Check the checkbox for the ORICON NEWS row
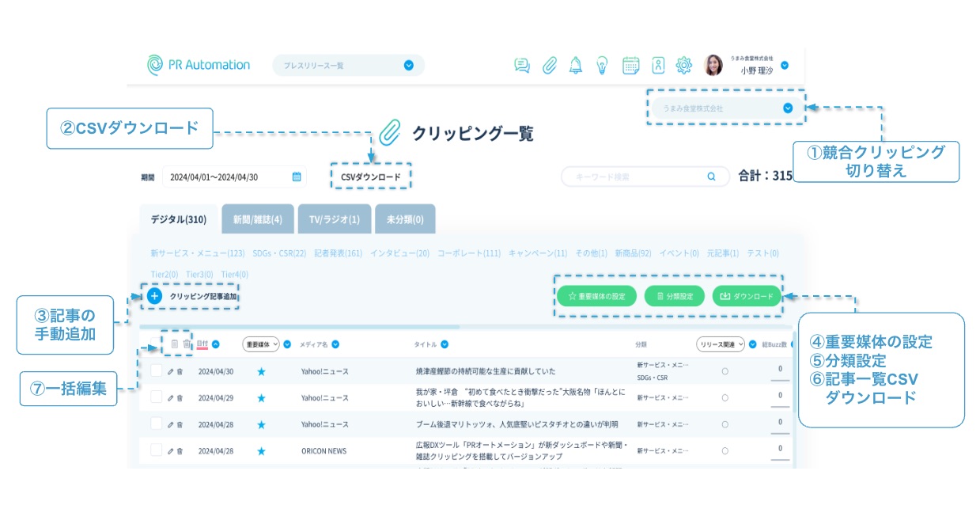The width and height of the screenshot is (980, 505). coord(156,451)
